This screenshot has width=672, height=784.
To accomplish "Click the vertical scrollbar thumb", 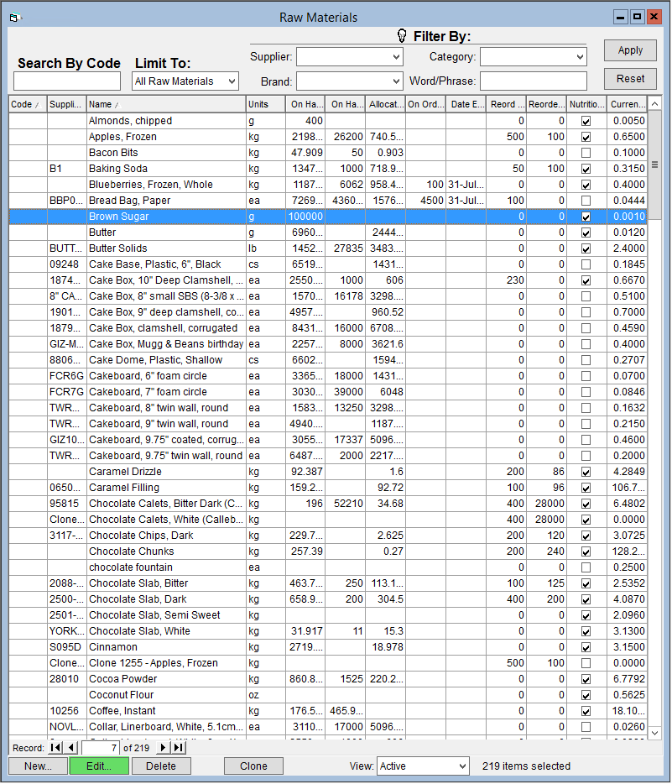I will point(654,165).
